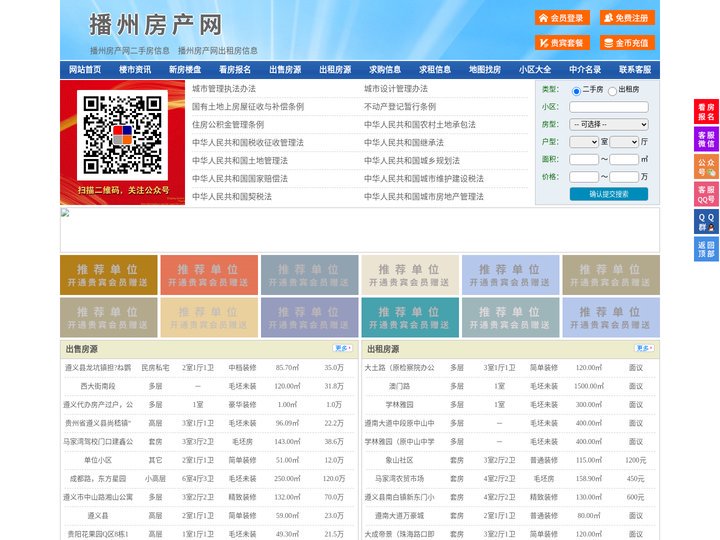Go to 网站首页 in the navigation bar

[85, 70]
